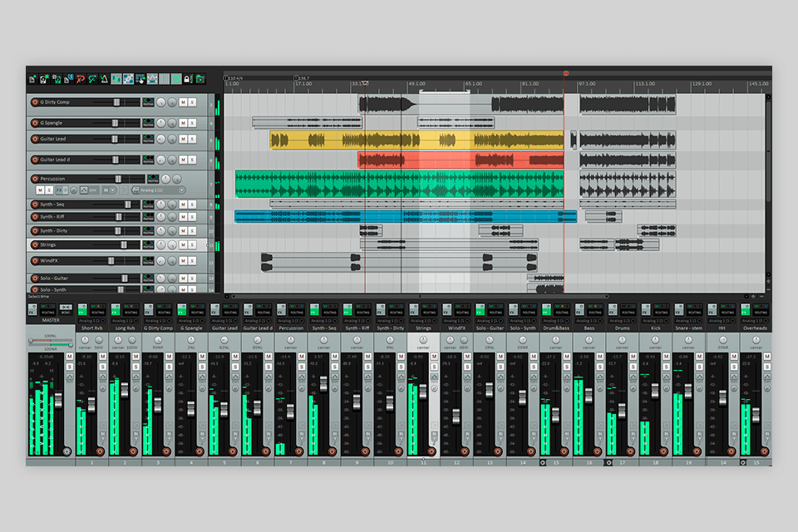Toggle ripple editing toolbar icon
798x532 pixels.
pyautogui.click(x=140, y=79)
